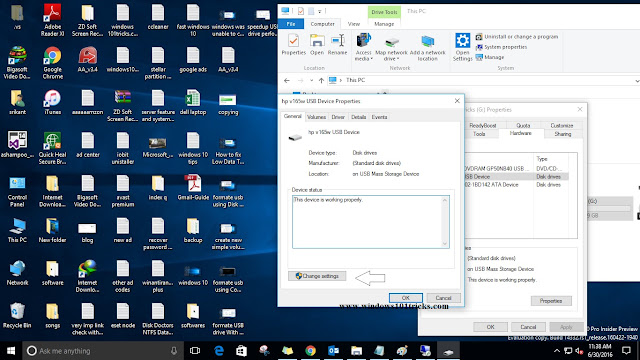
Task: Open the ReadyBoost tab in drive Properties
Action: pyautogui.click(x=483, y=126)
